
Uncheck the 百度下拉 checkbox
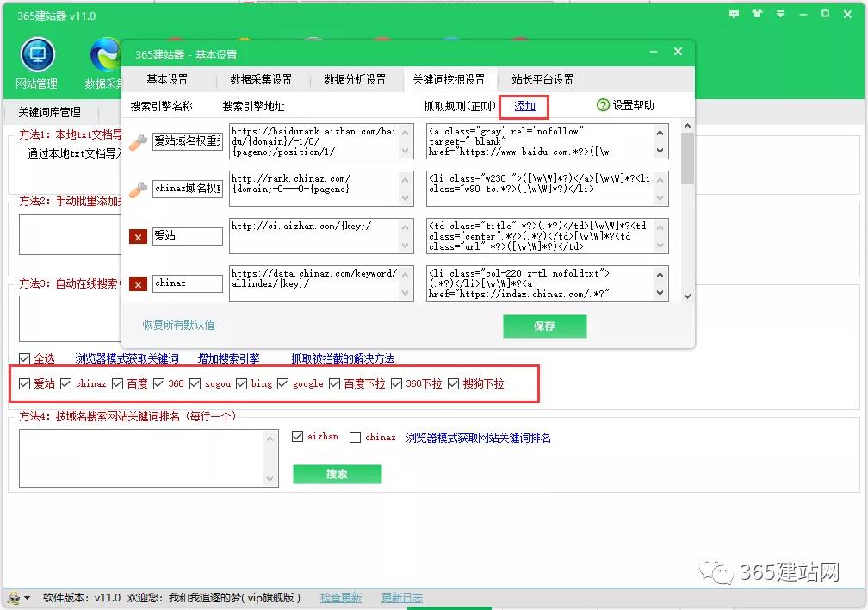pos(334,383)
